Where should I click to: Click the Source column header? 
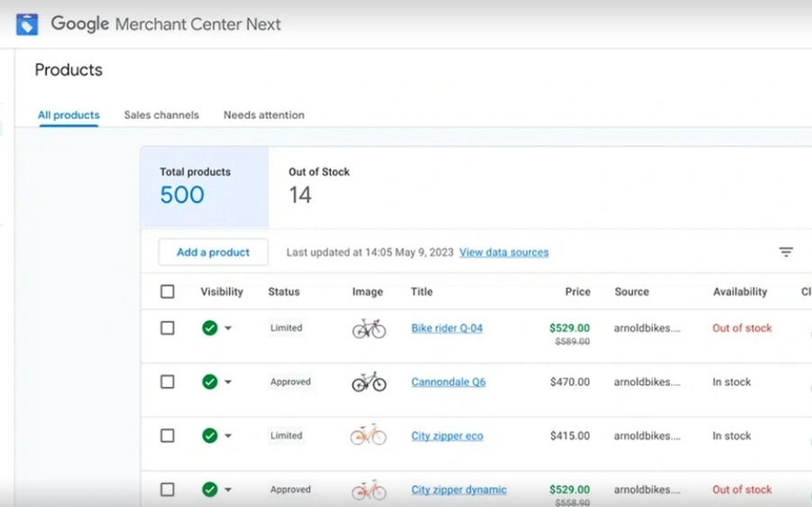(632, 291)
